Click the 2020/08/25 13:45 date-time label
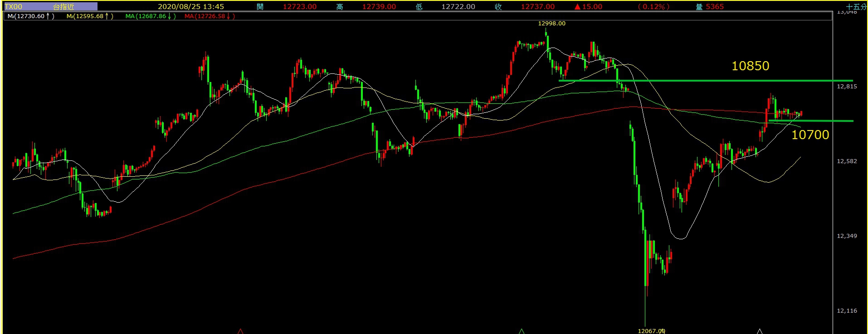This screenshot has height=334, width=868. click(x=190, y=7)
